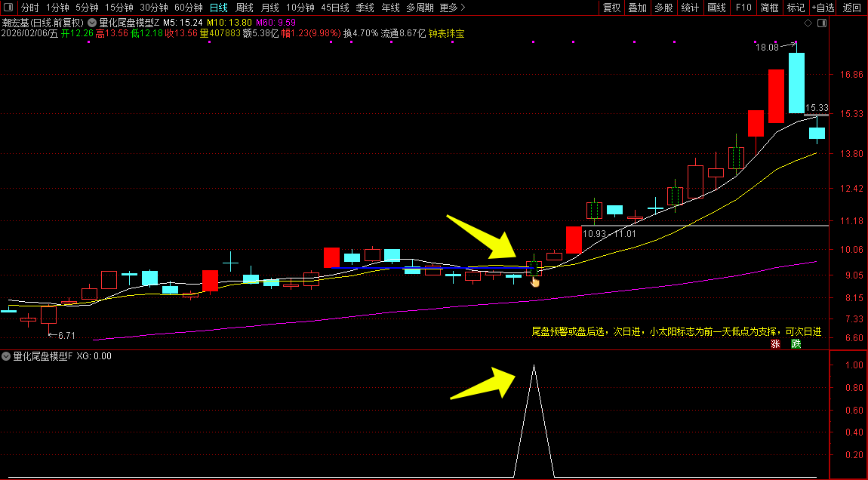Click the 11.18 price axis label

[x=851, y=221]
